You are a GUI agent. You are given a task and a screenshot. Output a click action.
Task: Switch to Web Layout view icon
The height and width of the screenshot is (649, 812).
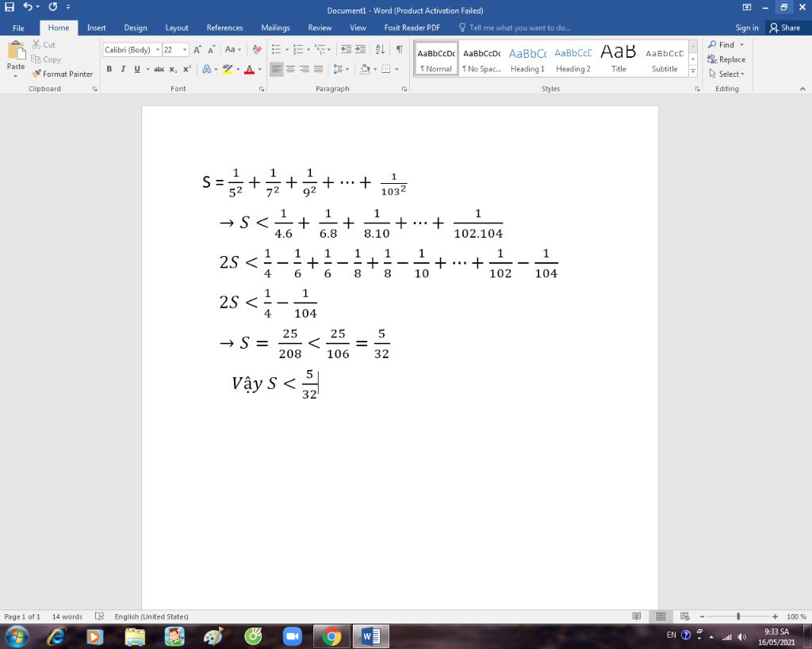click(684, 617)
